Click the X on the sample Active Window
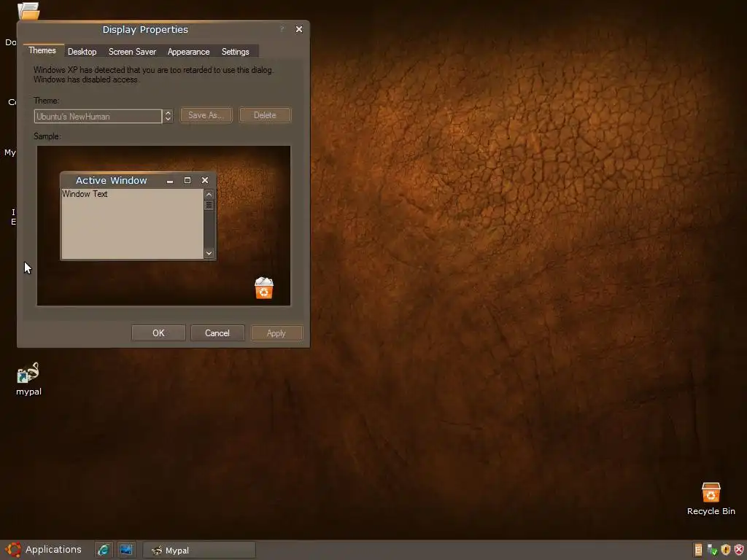 (205, 180)
